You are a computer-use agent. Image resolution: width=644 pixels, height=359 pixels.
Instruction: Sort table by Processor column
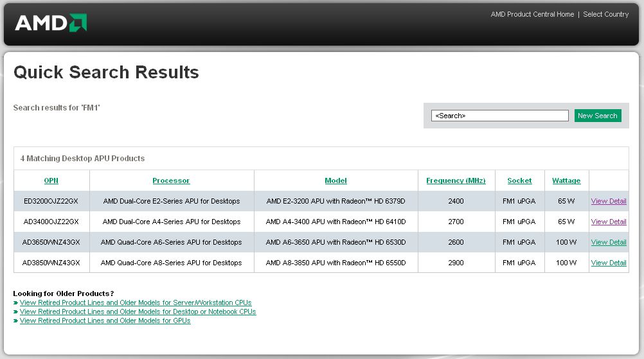[171, 180]
